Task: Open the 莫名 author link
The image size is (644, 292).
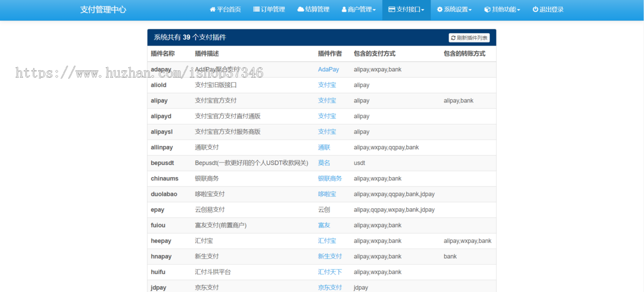Action: point(324,163)
